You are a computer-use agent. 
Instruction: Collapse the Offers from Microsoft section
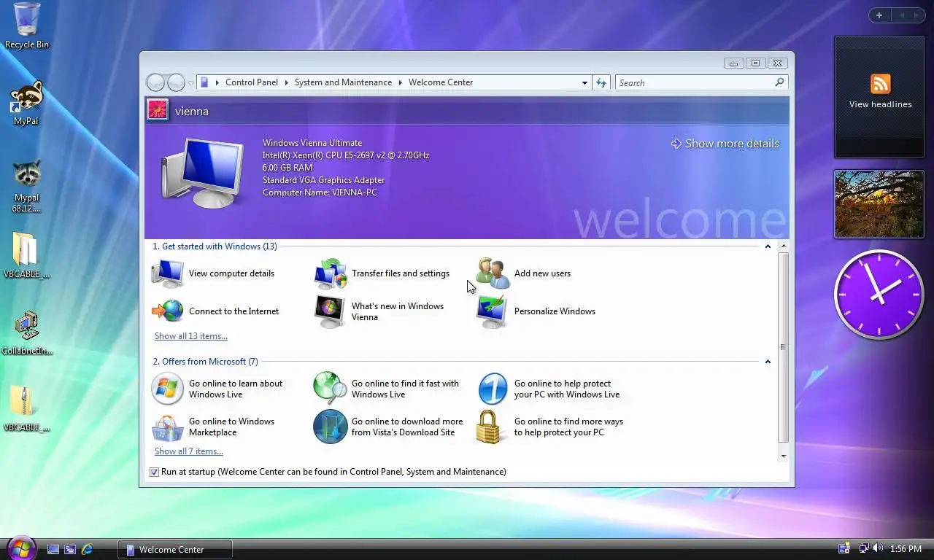tap(768, 362)
